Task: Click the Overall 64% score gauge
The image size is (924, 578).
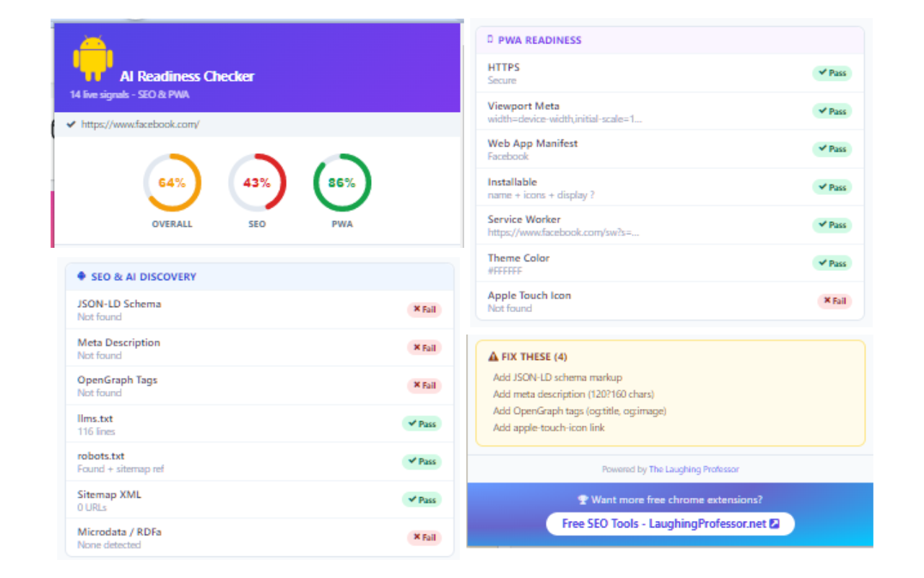Action: (x=172, y=183)
